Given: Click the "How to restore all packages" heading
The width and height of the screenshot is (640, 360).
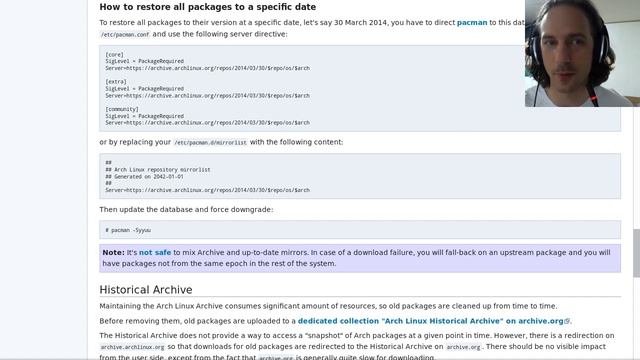Looking at the screenshot, I should click(207, 7).
